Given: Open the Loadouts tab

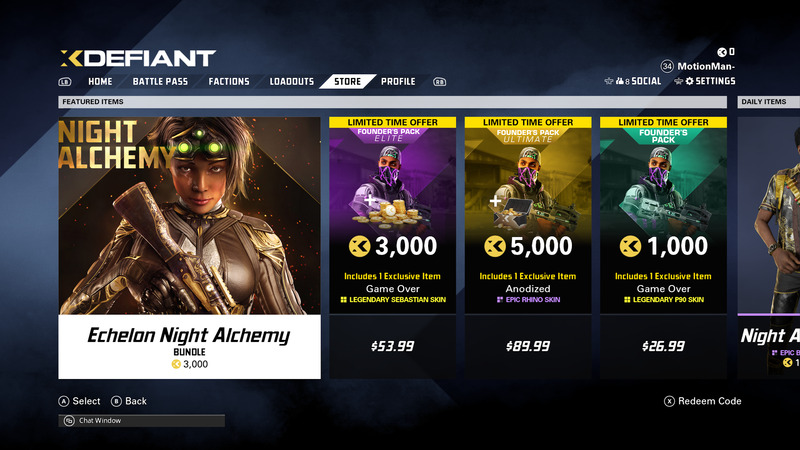Looking at the screenshot, I should (291, 82).
